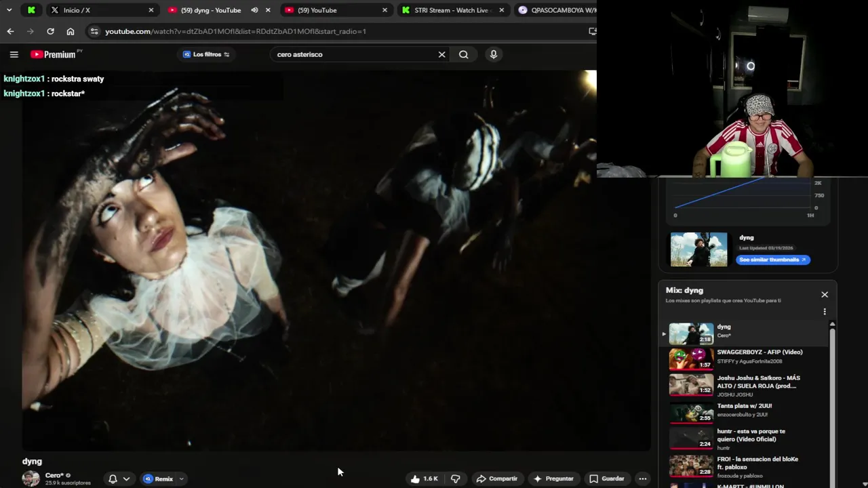Open SWAGGERBOYZ video thumbnail 1:57
Viewport: 868px width, 488px height.
pos(691,359)
